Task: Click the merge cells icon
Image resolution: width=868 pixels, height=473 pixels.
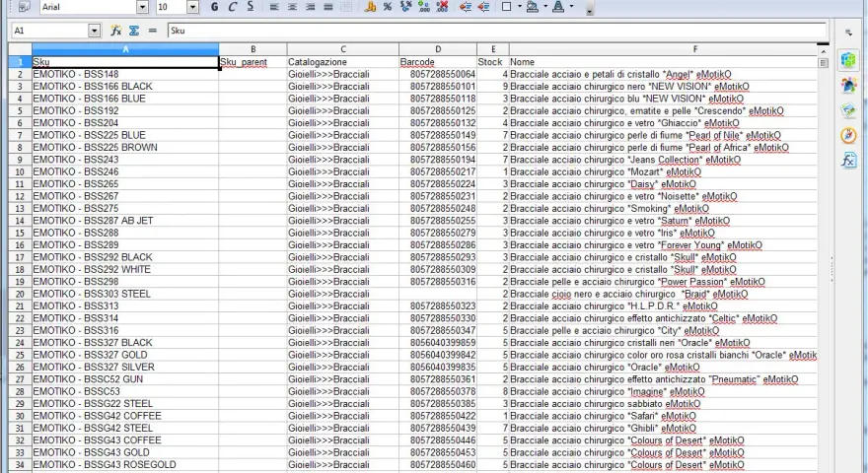Action: tap(346, 7)
